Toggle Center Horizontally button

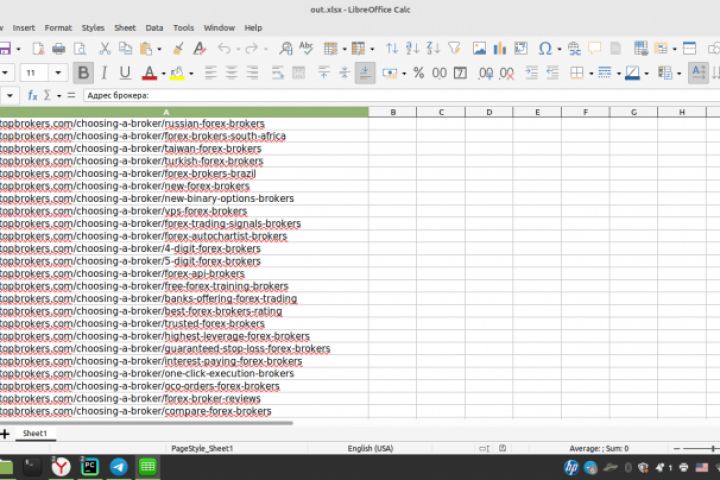coord(231,73)
